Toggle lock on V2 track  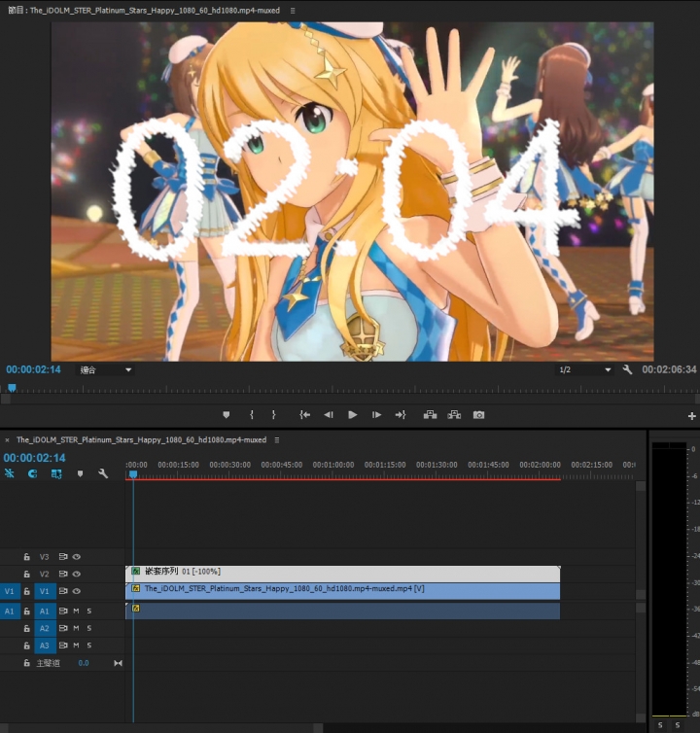(x=26, y=574)
